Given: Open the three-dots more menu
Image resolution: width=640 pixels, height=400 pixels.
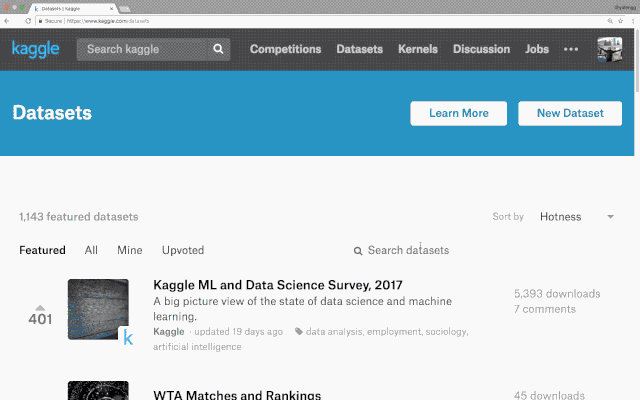Looking at the screenshot, I should pos(571,49).
